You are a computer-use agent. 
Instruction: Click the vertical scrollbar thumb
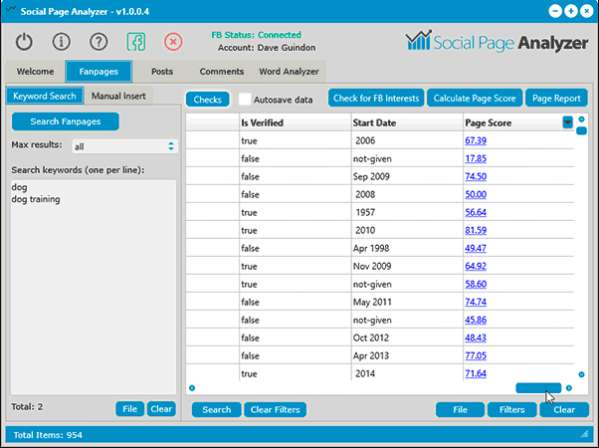pyautogui.click(x=581, y=131)
